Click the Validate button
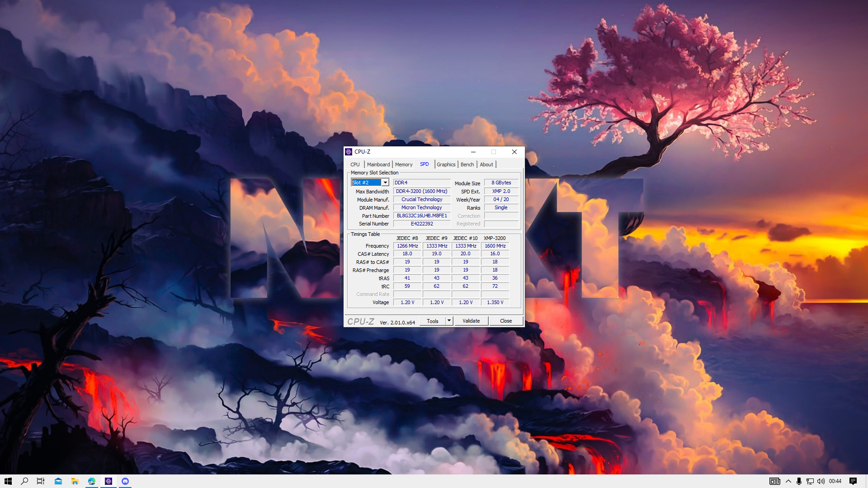Screen dimensions: 868x488 pos(471,321)
